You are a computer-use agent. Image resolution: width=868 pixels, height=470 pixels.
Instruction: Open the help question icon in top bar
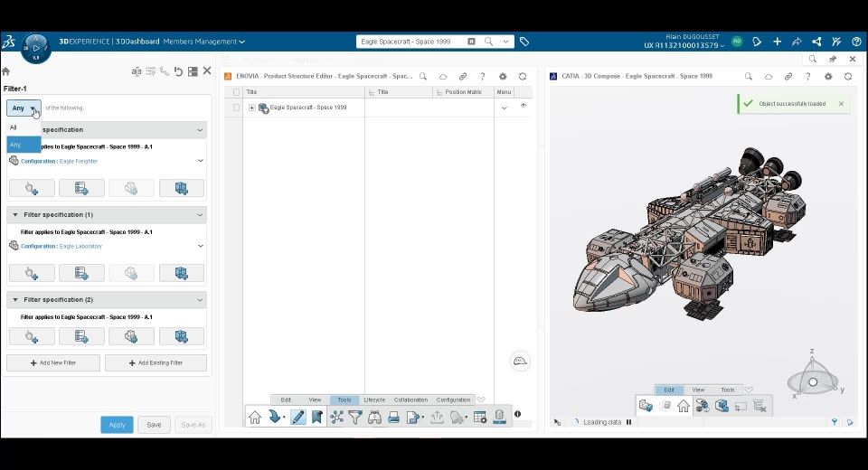click(x=856, y=42)
